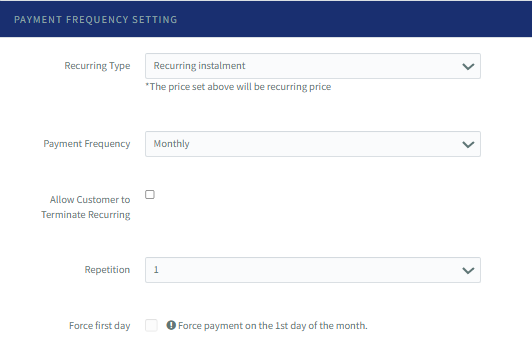This screenshot has height=361, width=532.
Task: Click the chevron arrow in Recurring Type field
Action: point(468,66)
